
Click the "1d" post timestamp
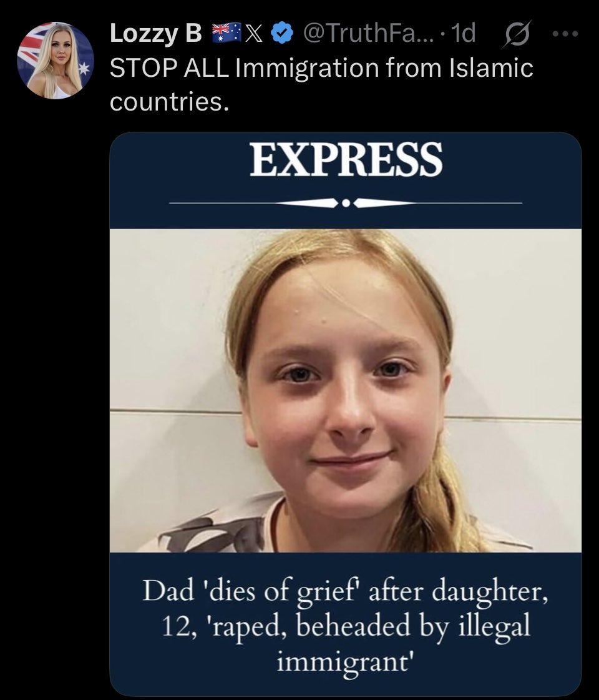point(464,33)
